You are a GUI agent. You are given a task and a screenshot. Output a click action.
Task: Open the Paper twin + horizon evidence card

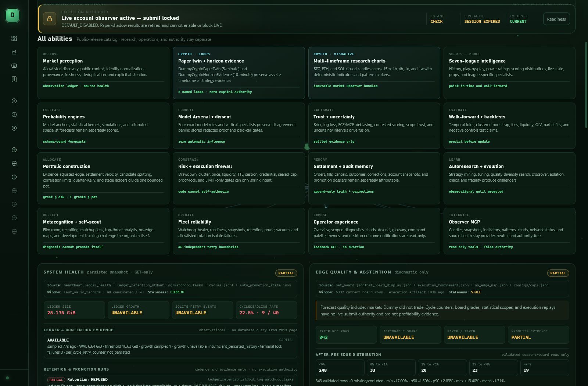(239, 73)
